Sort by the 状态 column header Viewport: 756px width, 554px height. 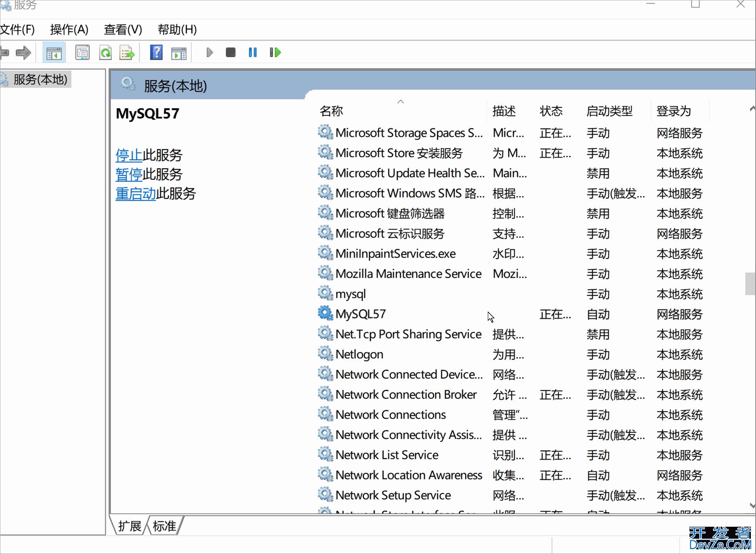pyautogui.click(x=551, y=111)
